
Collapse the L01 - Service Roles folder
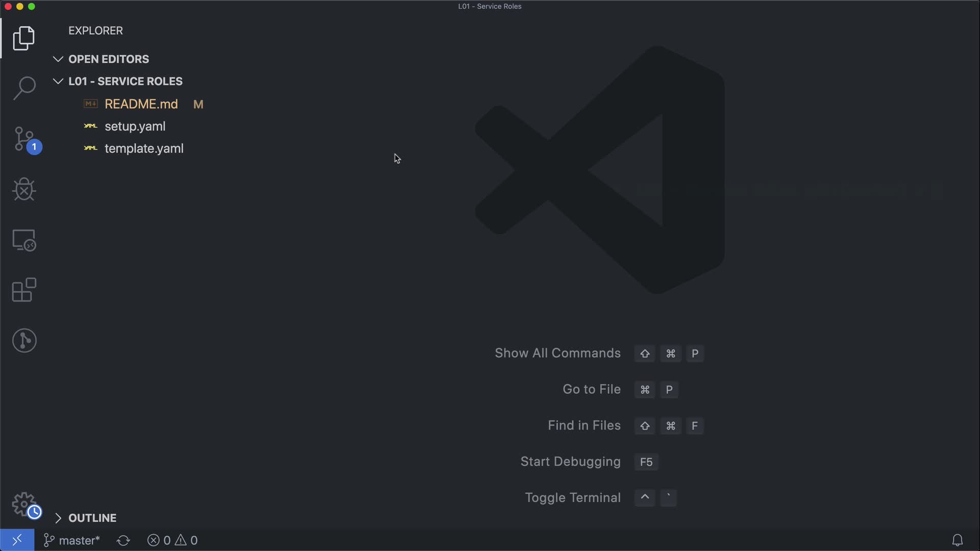coord(125,82)
